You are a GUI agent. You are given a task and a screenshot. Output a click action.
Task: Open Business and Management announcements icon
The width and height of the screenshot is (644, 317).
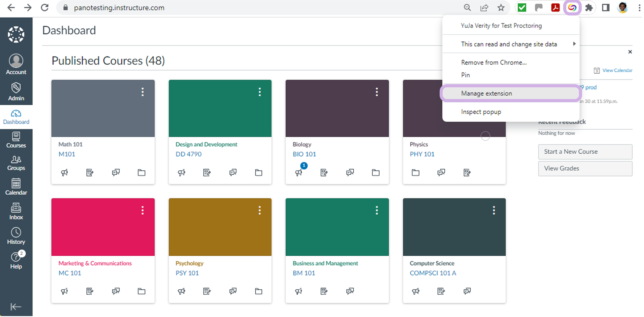(x=298, y=291)
